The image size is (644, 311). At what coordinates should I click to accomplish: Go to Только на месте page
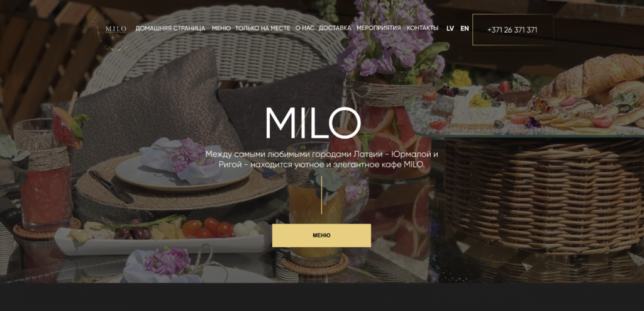tap(263, 28)
